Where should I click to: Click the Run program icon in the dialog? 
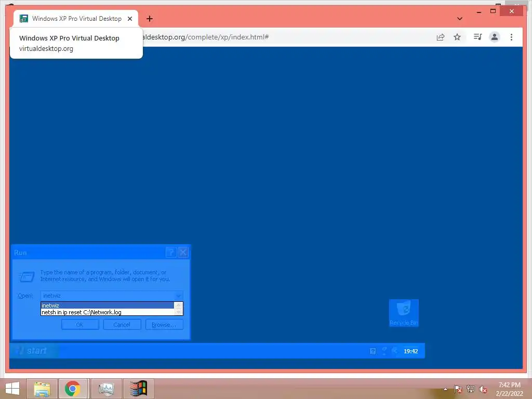[x=26, y=276]
